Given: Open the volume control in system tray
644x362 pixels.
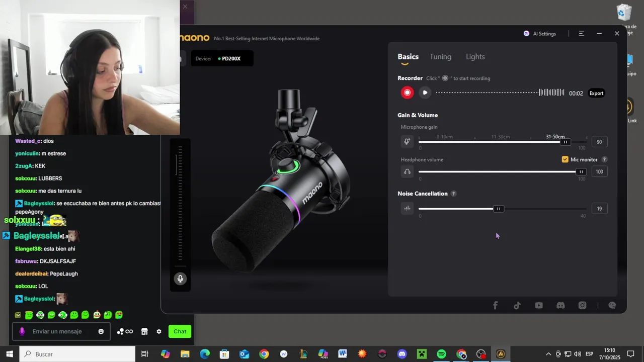Looking at the screenshot, I should click(x=577, y=354).
